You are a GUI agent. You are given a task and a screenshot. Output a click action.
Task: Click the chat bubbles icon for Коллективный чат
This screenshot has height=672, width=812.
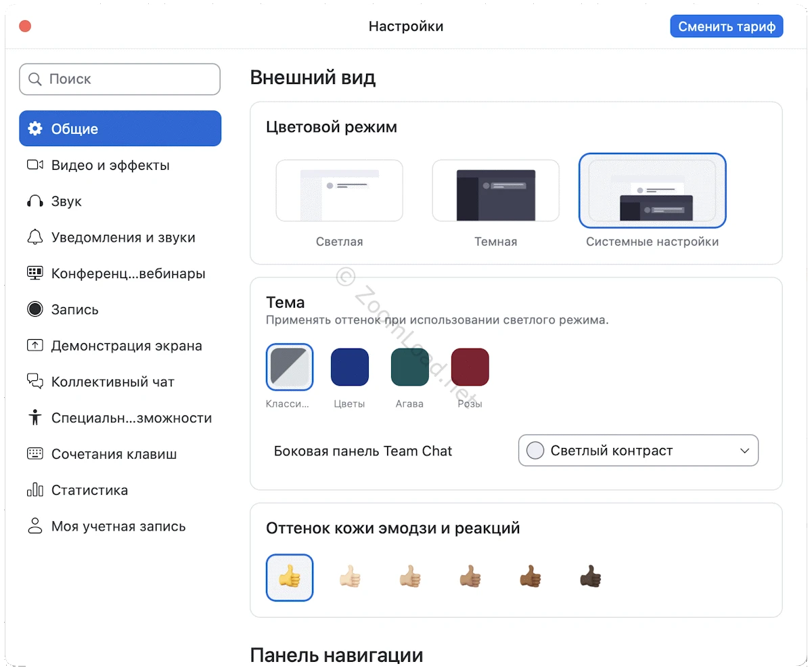[x=35, y=382]
